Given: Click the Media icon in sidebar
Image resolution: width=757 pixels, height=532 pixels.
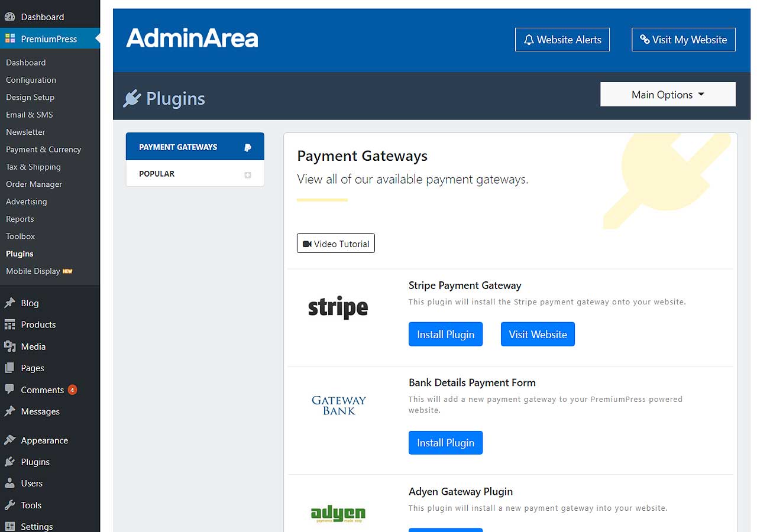Looking at the screenshot, I should 9,346.
